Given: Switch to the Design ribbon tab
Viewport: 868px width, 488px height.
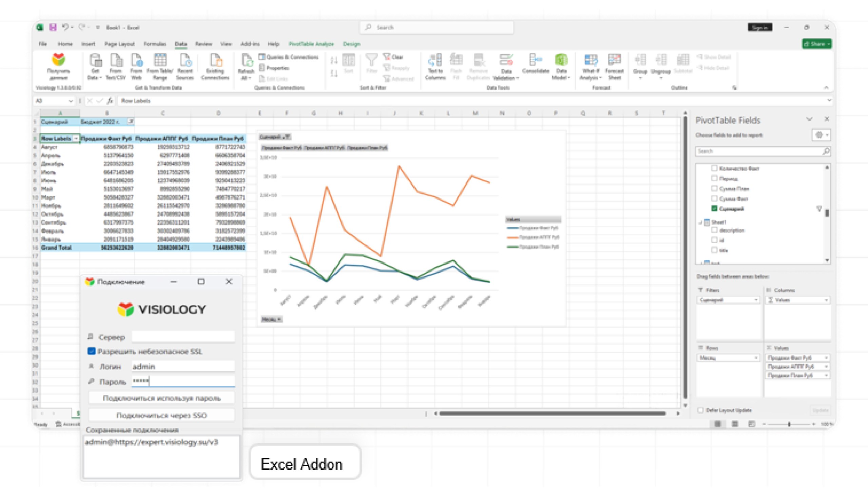Looking at the screenshot, I should tap(352, 44).
